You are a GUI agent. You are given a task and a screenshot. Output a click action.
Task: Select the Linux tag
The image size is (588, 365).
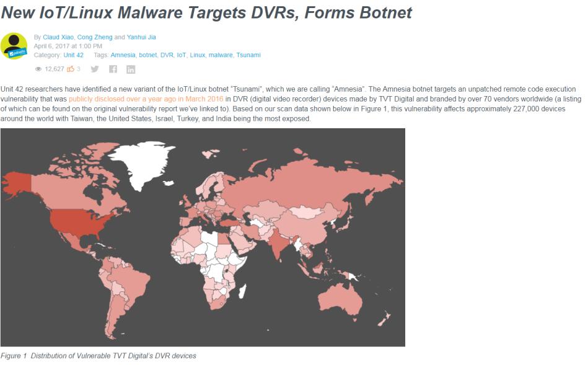point(197,55)
